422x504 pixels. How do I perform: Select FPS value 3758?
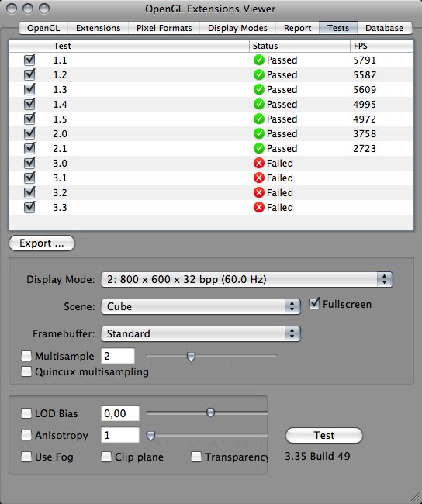pyautogui.click(x=365, y=133)
